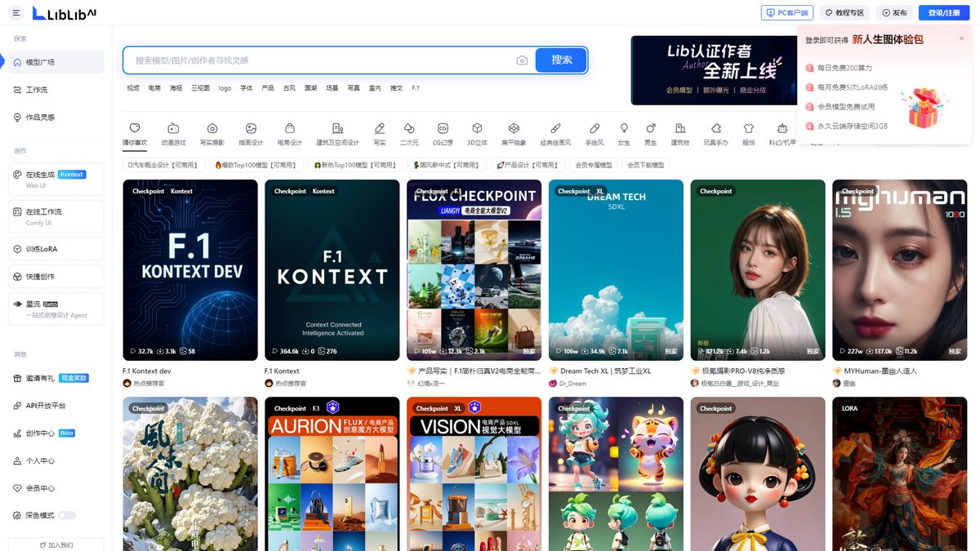Select the 女生 female category icon

coord(624,128)
